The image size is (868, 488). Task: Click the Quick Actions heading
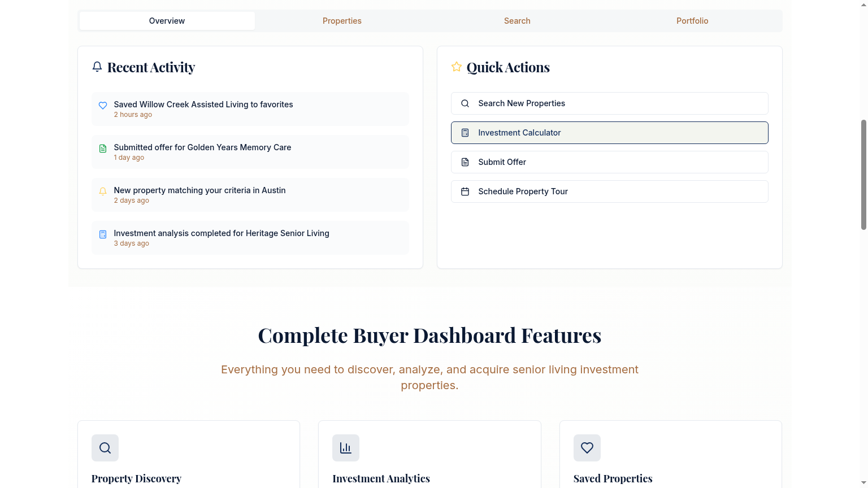tap(508, 67)
